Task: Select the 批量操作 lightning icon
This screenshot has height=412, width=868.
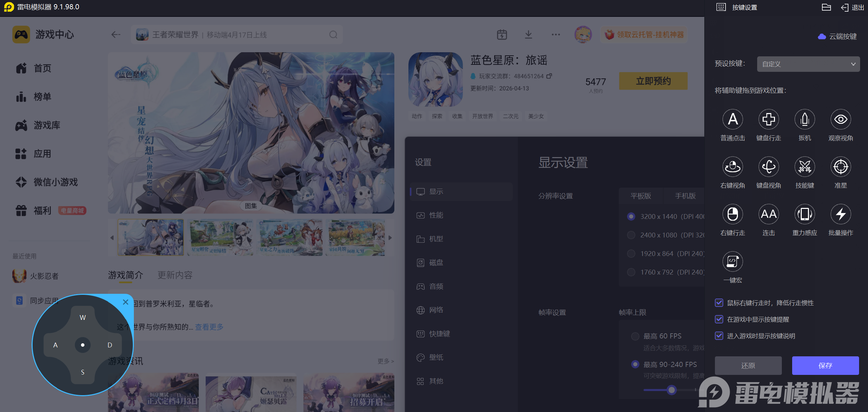Action: click(841, 214)
